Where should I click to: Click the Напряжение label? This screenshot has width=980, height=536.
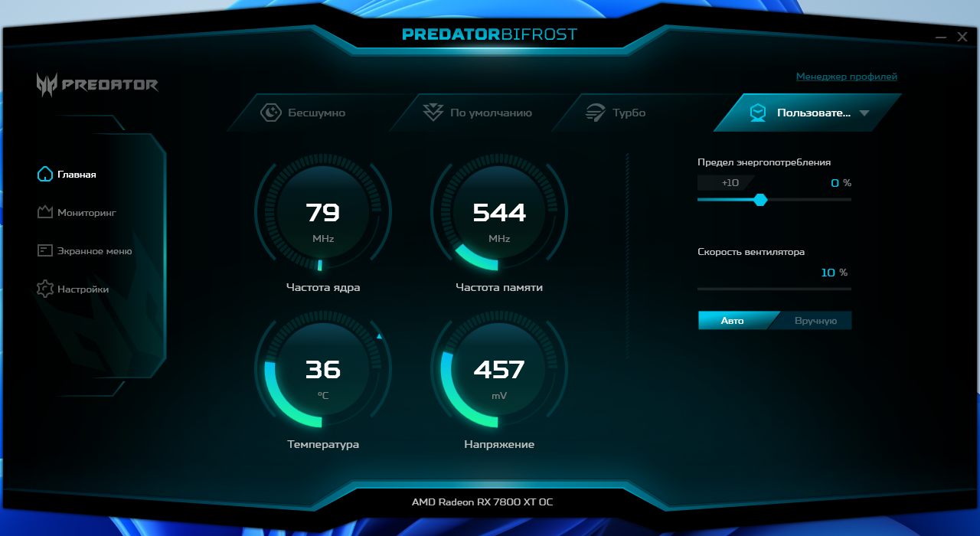tap(499, 445)
